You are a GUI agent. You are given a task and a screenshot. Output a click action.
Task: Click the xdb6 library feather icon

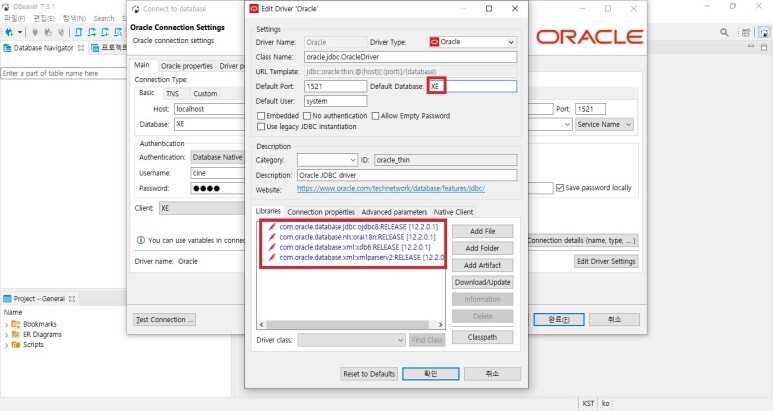click(272, 247)
